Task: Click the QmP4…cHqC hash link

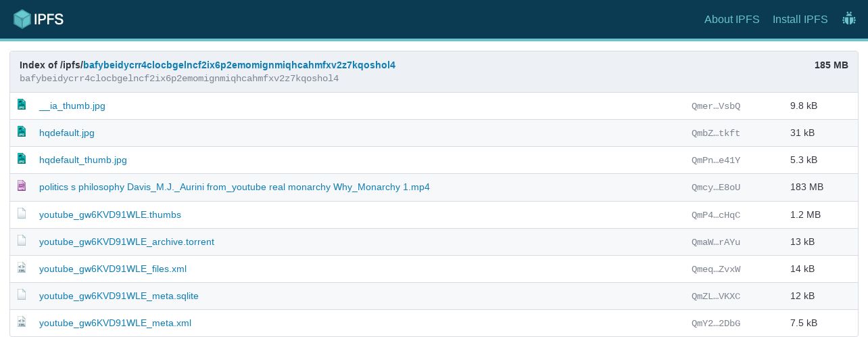Action: (716, 215)
